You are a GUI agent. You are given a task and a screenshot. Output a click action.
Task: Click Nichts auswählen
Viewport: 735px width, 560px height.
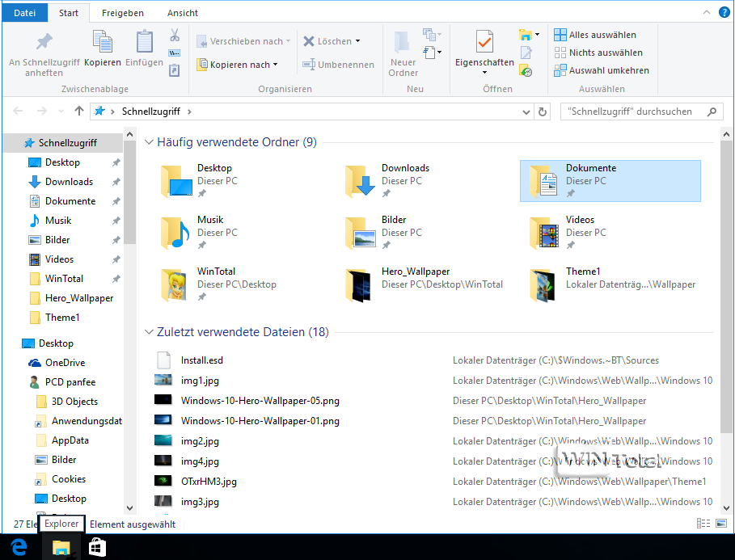click(x=598, y=53)
